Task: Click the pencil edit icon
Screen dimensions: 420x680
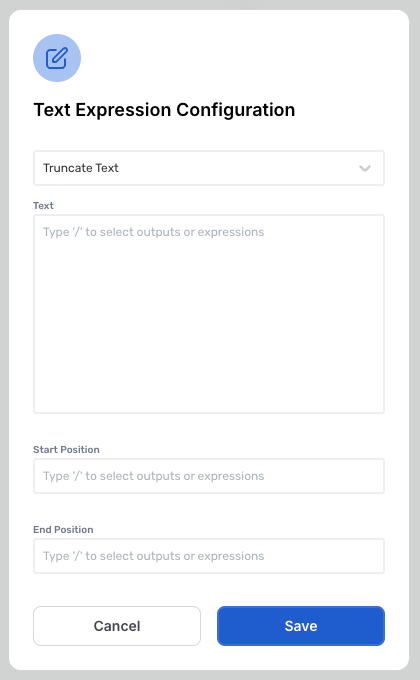Action: point(57,58)
